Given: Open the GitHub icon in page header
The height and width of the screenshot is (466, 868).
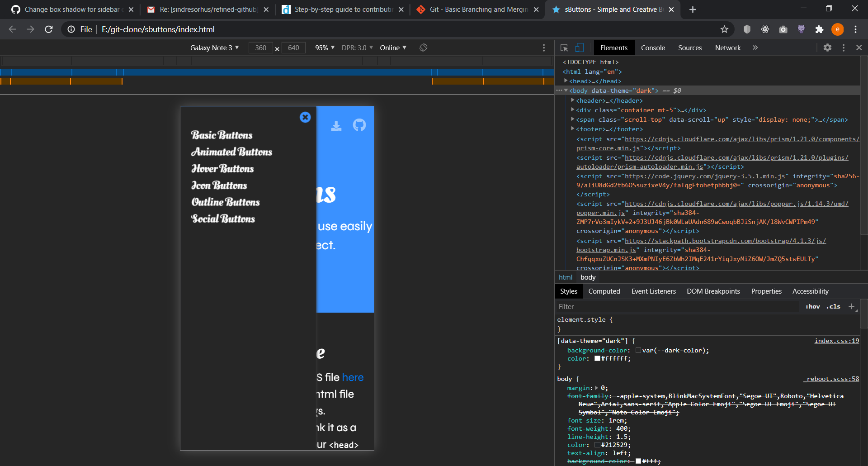Looking at the screenshot, I should click(359, 125).
